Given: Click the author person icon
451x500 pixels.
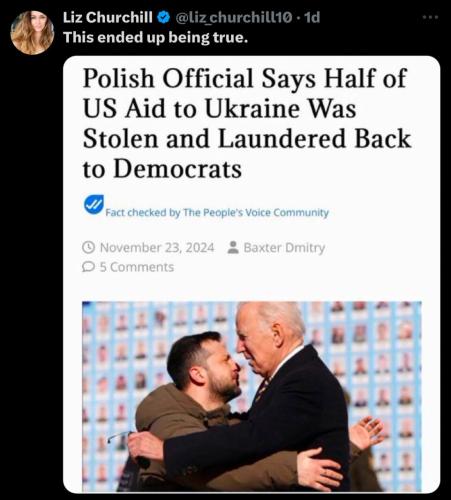Looking at the screenshot, I should point(233,248).
